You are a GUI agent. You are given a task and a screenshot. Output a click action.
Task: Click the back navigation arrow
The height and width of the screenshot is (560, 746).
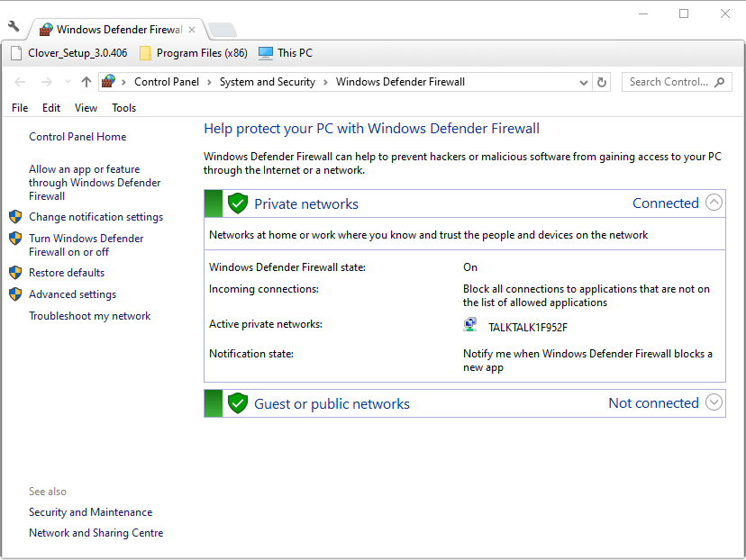pyautogui.click(x=20, y=82)
